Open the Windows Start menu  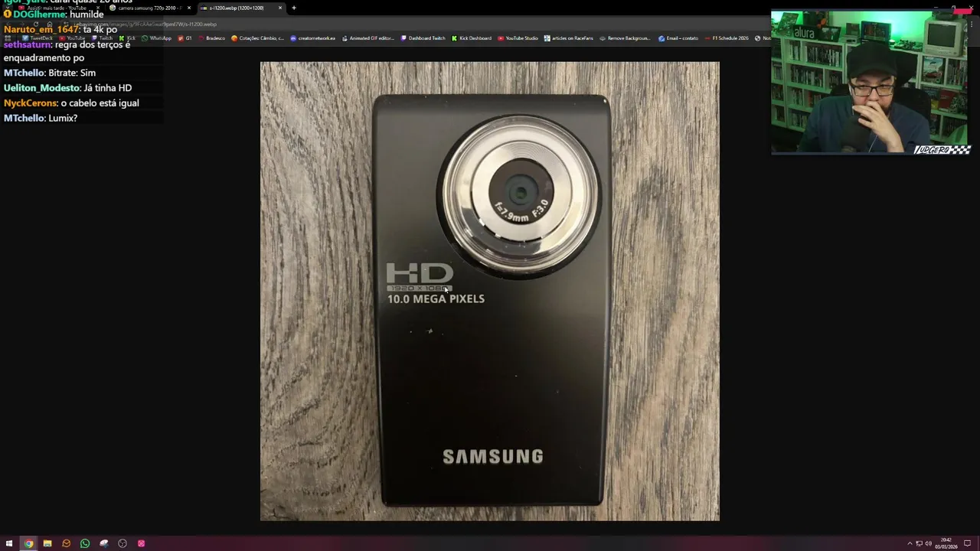(9, 543)
